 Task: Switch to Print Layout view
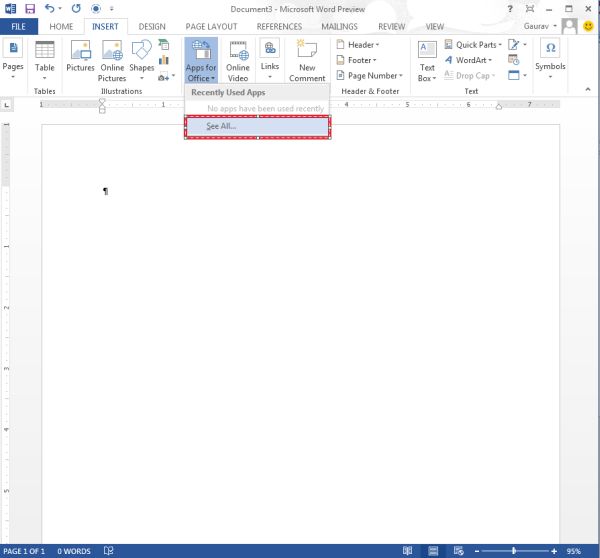tap(433, 551)
